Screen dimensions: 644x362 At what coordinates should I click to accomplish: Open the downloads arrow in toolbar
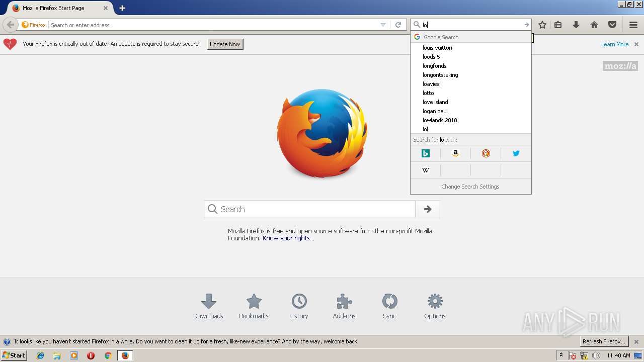point(576,25)
